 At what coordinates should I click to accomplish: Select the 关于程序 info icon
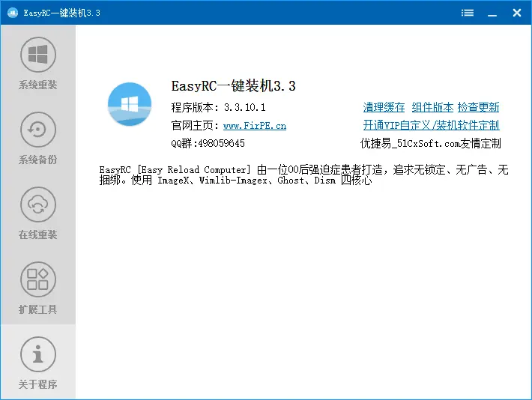[x=37, y=354]
